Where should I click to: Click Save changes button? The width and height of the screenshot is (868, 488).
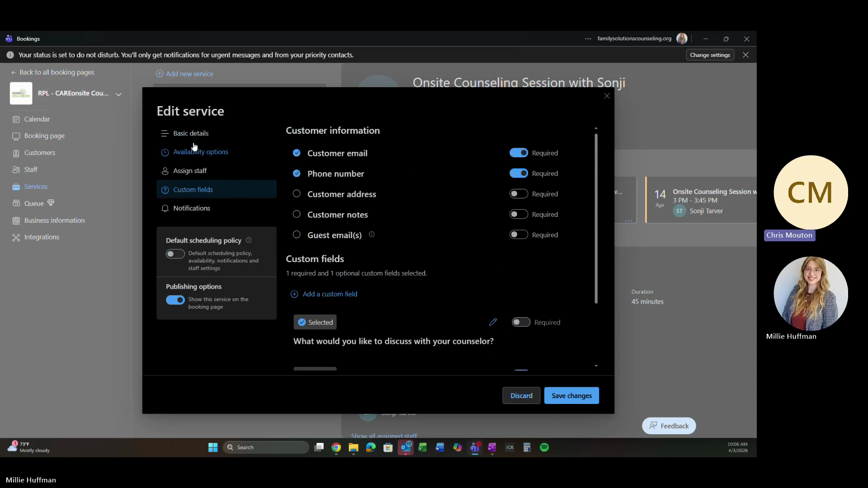(x=571, y=395)
